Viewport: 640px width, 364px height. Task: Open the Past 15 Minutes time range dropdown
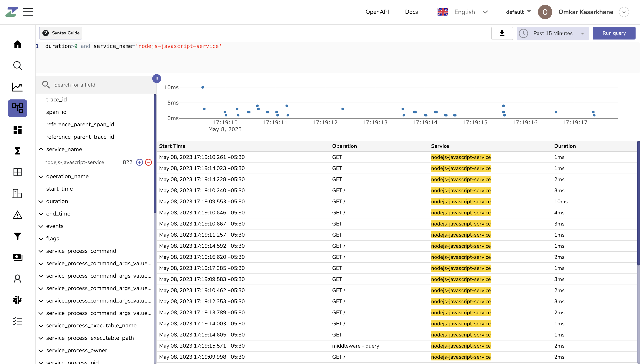click(x=552, y=33)
